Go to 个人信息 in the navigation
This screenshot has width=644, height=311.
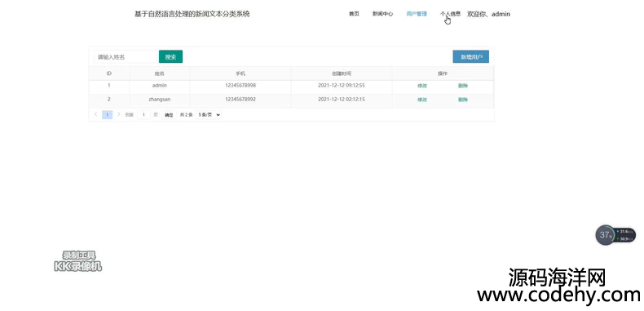450,14
